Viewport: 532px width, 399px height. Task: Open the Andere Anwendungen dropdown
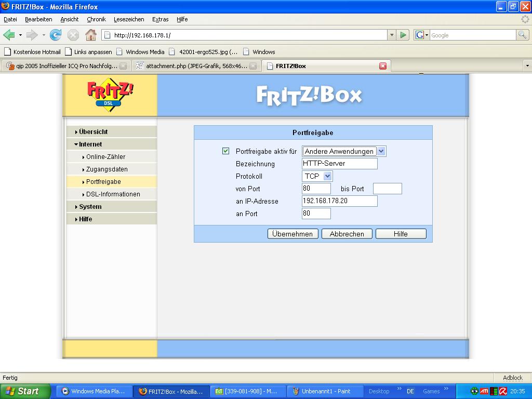tap(344, 151)
